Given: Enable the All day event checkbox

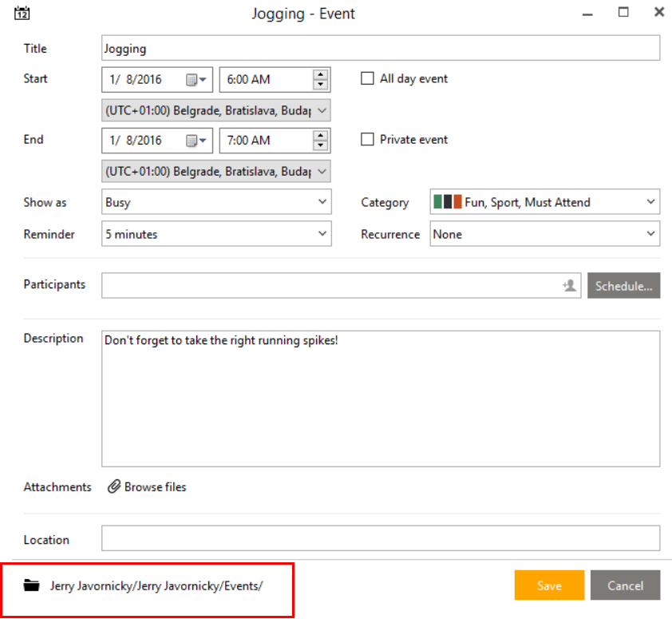Looking at the screenshot, I should (367, 78).
